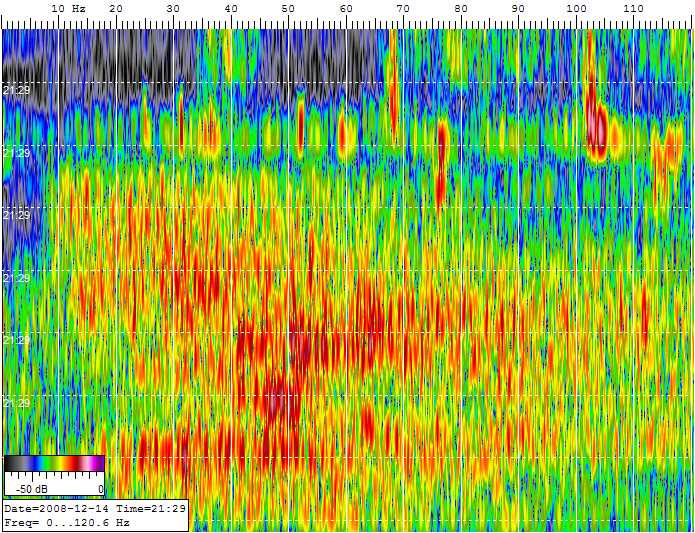This screenshot has height=533, width=695.
Task: Click the 50 Hz frequency axis label
Action: [289, 8]
